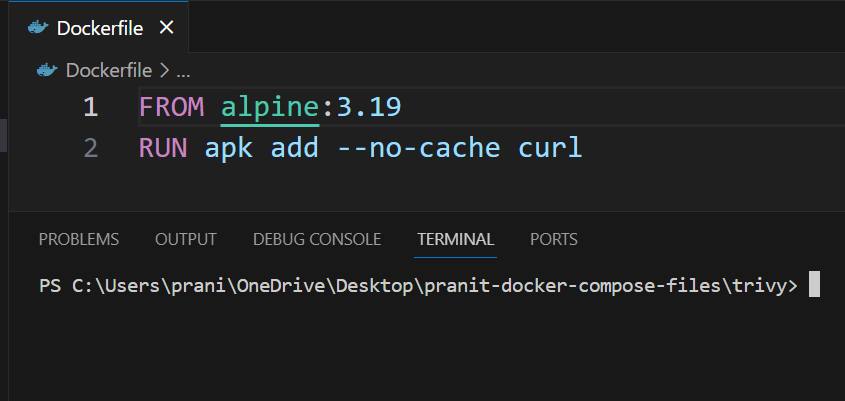Close the Dockerfile editor tab

click(166, 28)
